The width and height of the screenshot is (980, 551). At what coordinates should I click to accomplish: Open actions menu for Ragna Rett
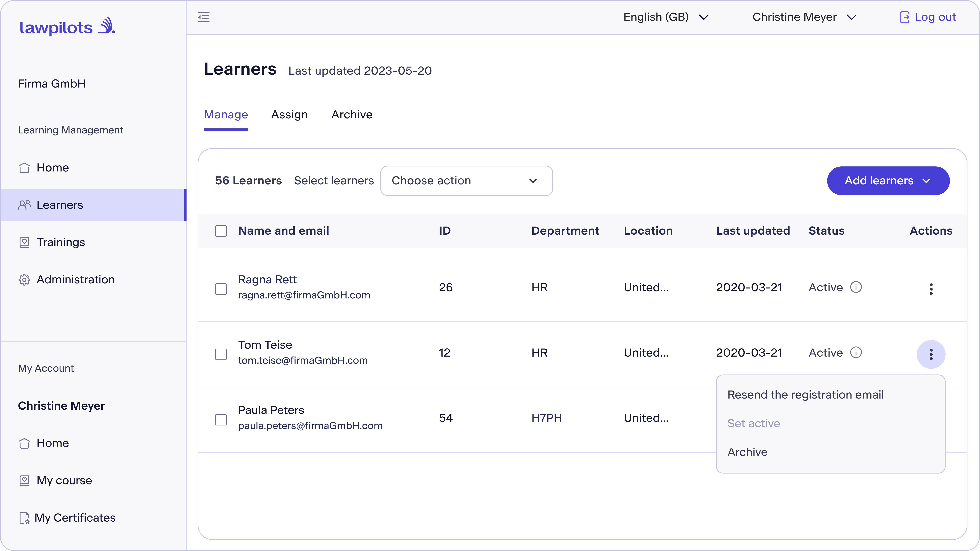[931, 289]
